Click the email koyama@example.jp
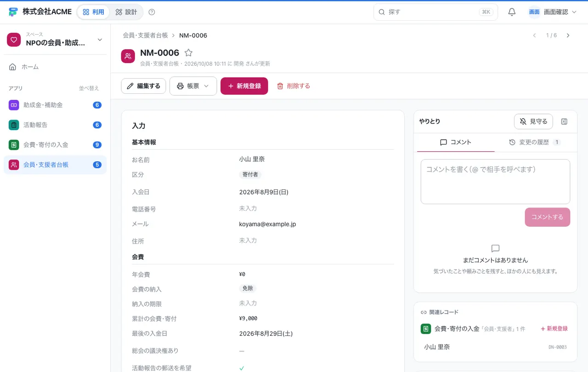The height and width of the screenshot is (372, 588). coord(267,224)
